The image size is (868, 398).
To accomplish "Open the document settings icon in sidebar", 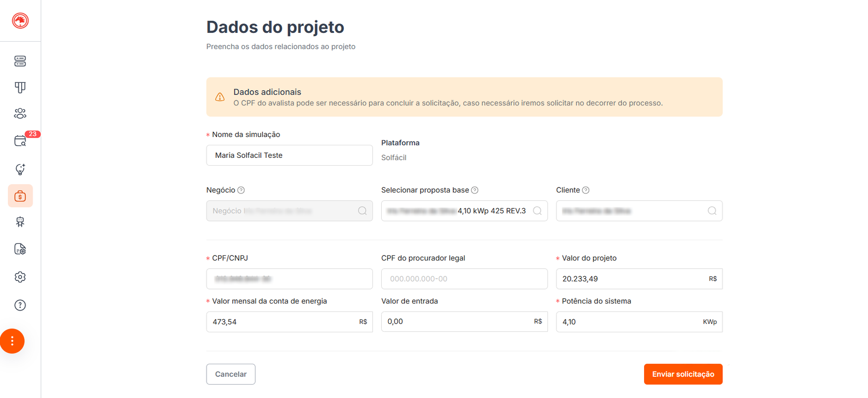I will [20, 249].
